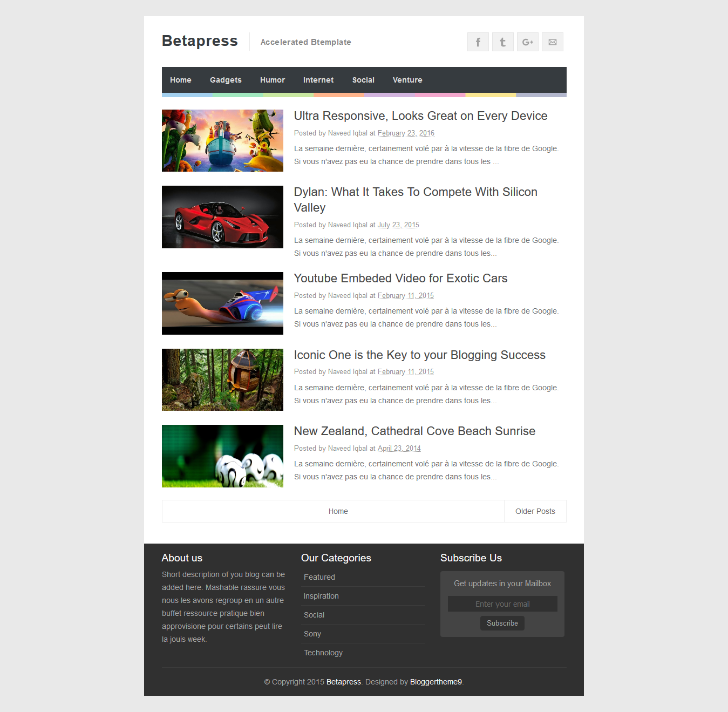Open 'New Zealand, Cathedral Cove Beach Sunrise' post
The image size is (728, 712).
point(414,431)
